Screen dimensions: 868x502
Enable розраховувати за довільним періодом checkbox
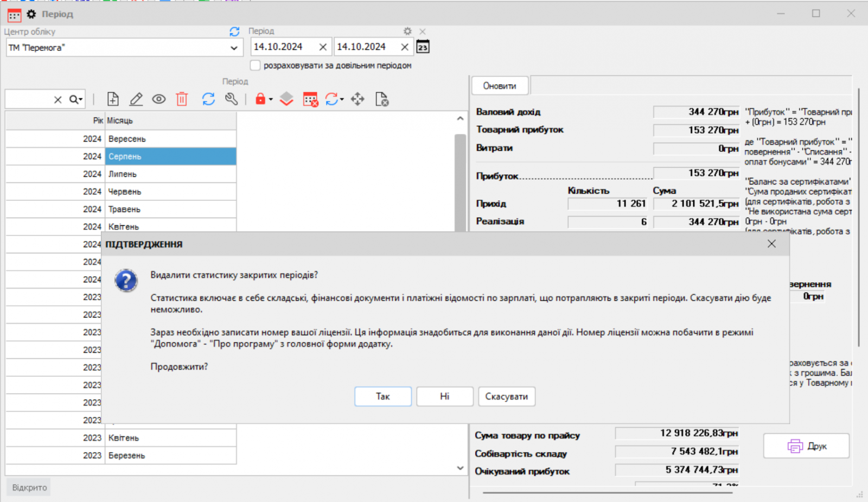click(255, 65)
